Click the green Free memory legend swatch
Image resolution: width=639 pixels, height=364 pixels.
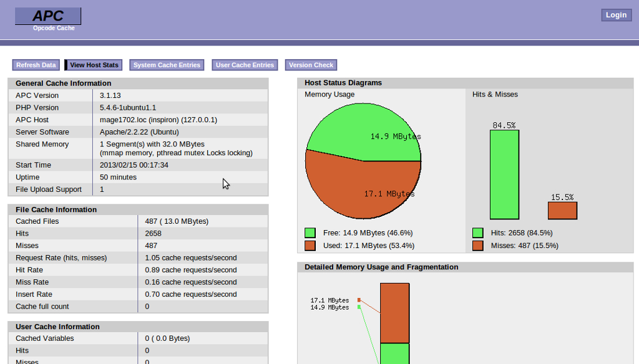click(x=310, y=233)
